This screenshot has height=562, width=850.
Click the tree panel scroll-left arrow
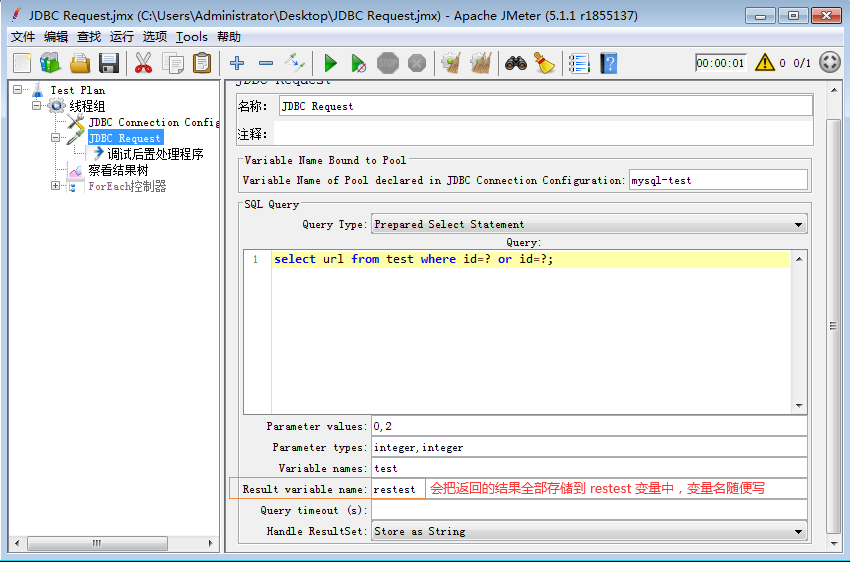pos(17,543)
